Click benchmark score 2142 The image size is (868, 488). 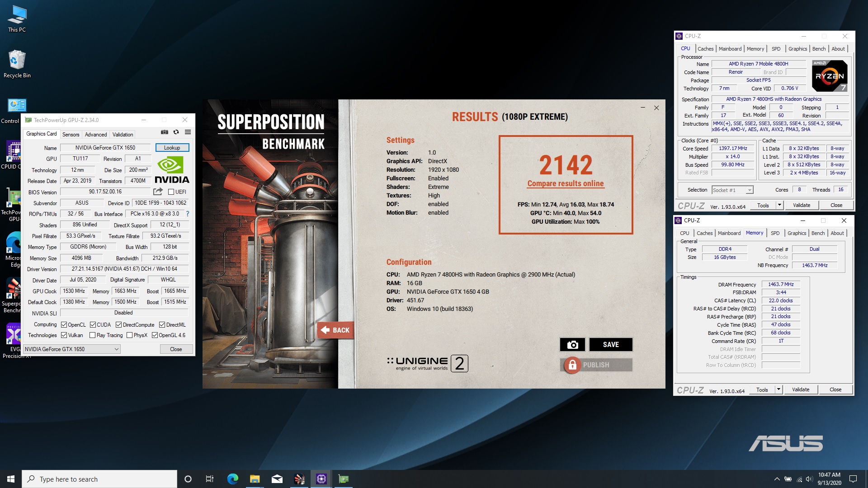(x=566, y=164)
